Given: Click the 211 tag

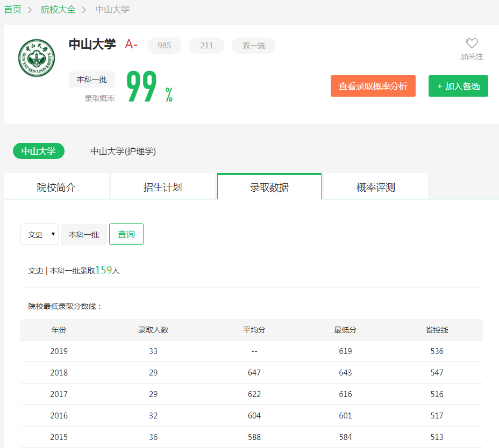Looking at the screenshot, I should coord(206,46).
